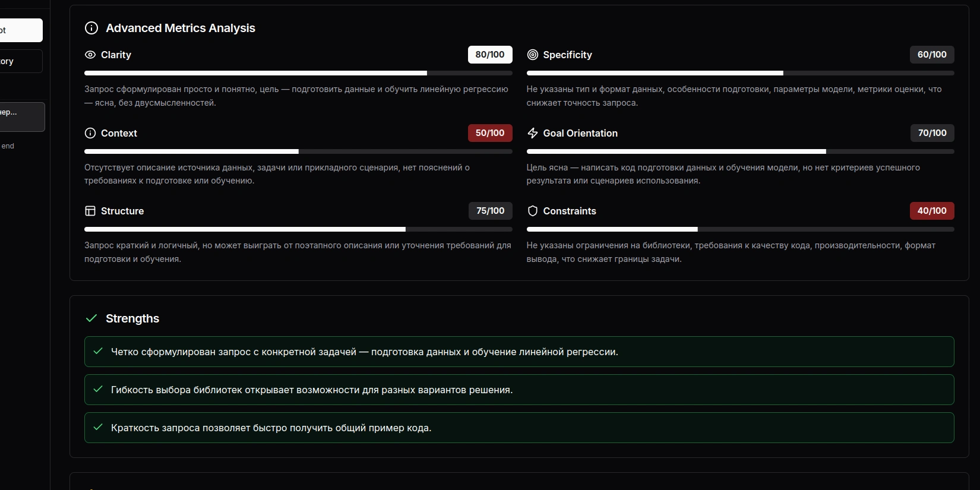Viewport: 980px width, 490px height.
Task: Click the white sidebar button at top left
Action: pyautogui.click(x=21, y=30)
